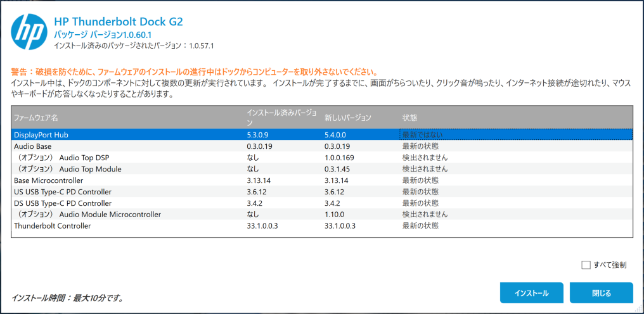Viewport: 644px width, 314px height.
Task: Select the DisplayPort Hub row
Action: pos(321,135)
